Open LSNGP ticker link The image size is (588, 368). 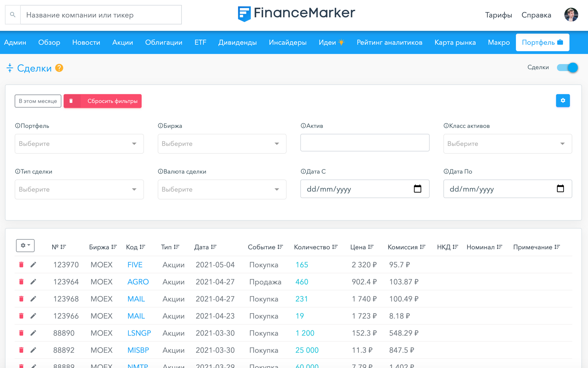(139, 333)
